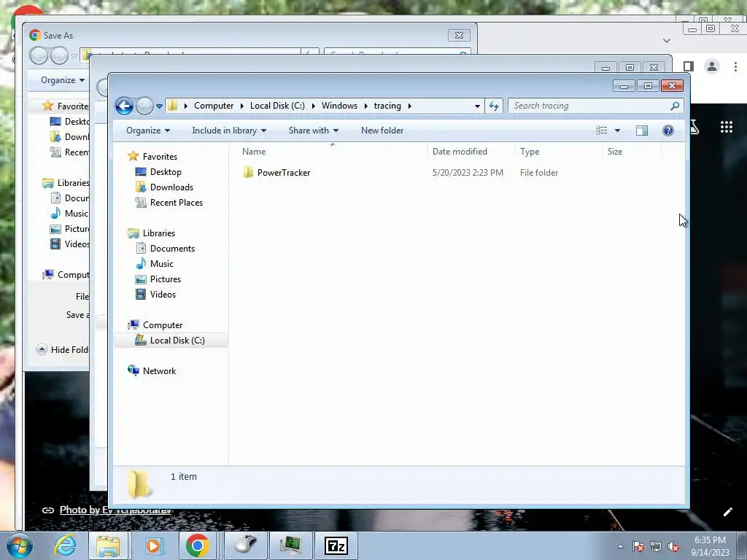Open the Share with menu
Viewport: 747px width, 560px height.
(x=314, y=131)
